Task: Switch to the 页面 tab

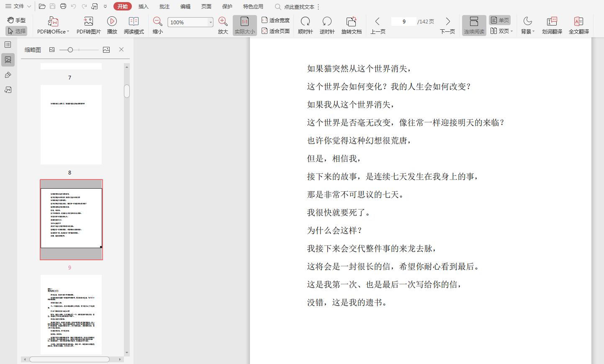Action: click(x=206, y=6)
